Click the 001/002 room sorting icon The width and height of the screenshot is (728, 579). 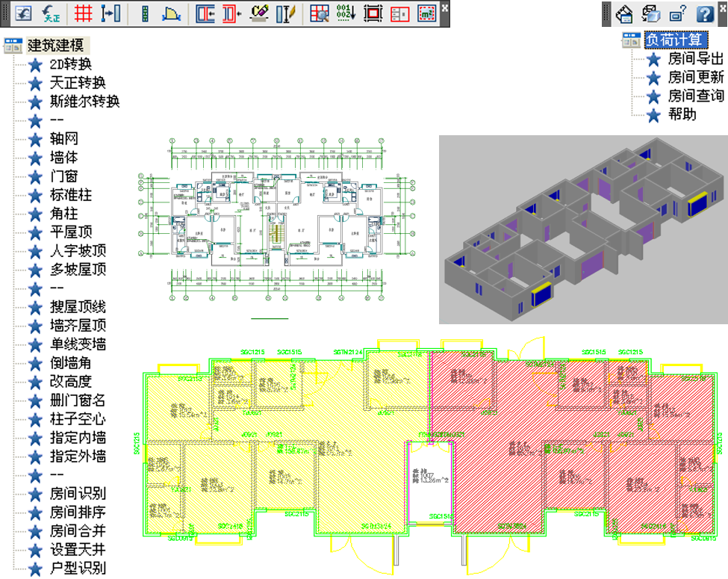tap(346, 13)
